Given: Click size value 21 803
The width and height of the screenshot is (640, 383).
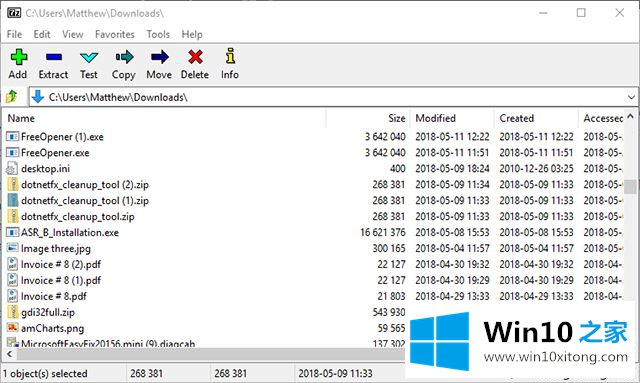Looking at the screenshot, I should pyautogui.click(x=391, y=296).
